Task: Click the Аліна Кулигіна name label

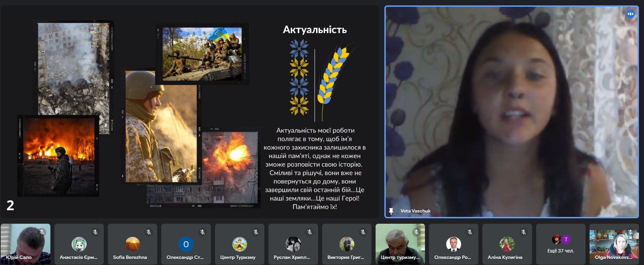Action: point(505,257)
